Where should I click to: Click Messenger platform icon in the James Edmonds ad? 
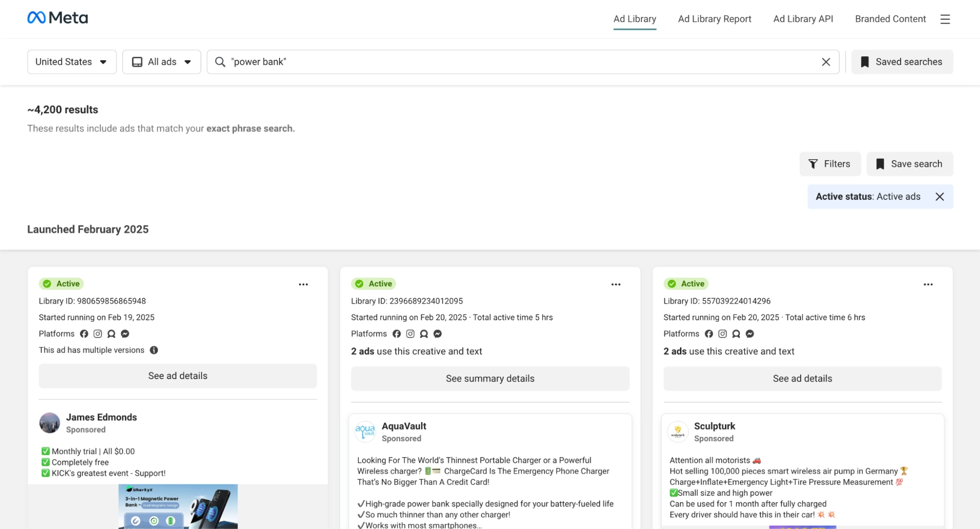click(x=125, y=334)
